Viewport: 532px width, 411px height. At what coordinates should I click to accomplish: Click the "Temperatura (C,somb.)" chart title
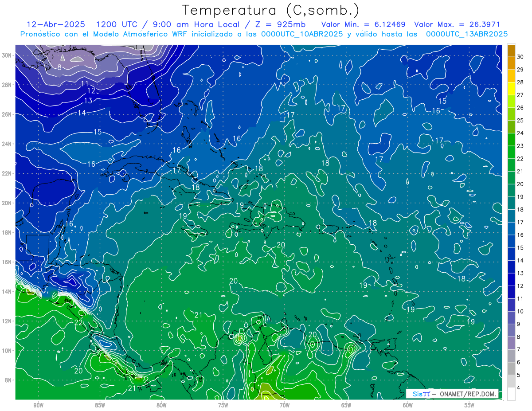click(271, 10)
